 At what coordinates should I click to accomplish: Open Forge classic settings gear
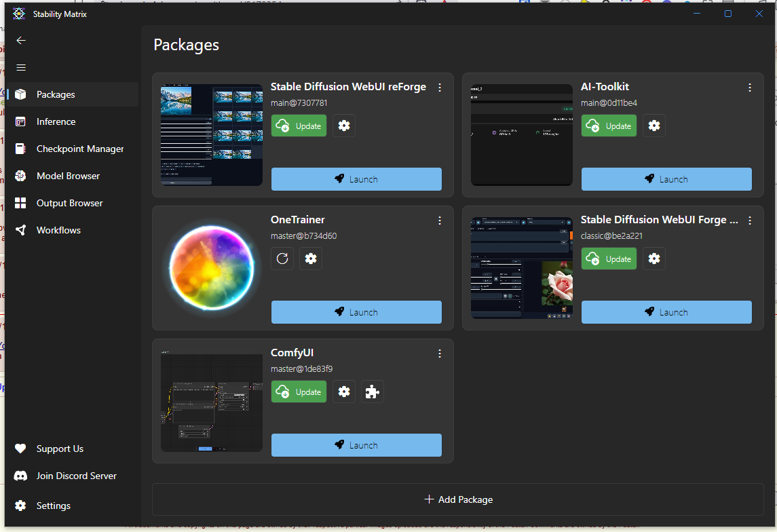pos(654,259)
